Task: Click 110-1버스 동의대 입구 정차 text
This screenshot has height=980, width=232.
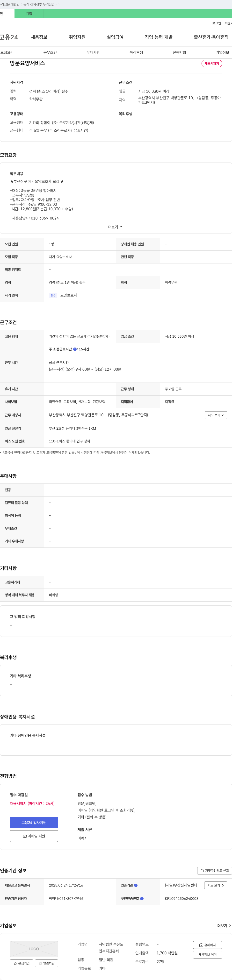Action: pos(69,441)
